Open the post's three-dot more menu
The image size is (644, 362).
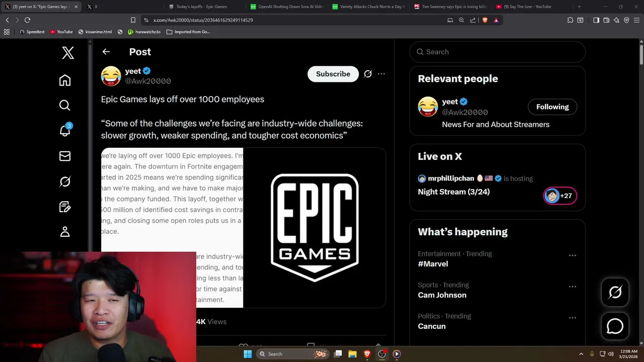381,74
